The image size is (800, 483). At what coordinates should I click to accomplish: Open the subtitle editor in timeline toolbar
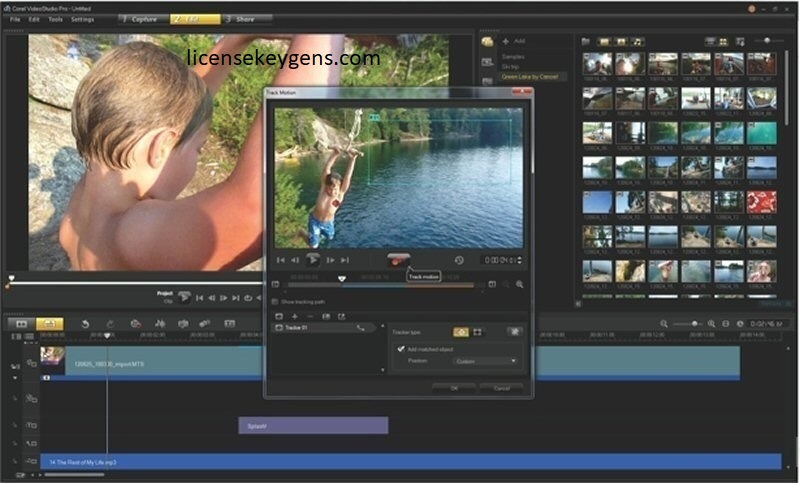(x=230, y=324)
